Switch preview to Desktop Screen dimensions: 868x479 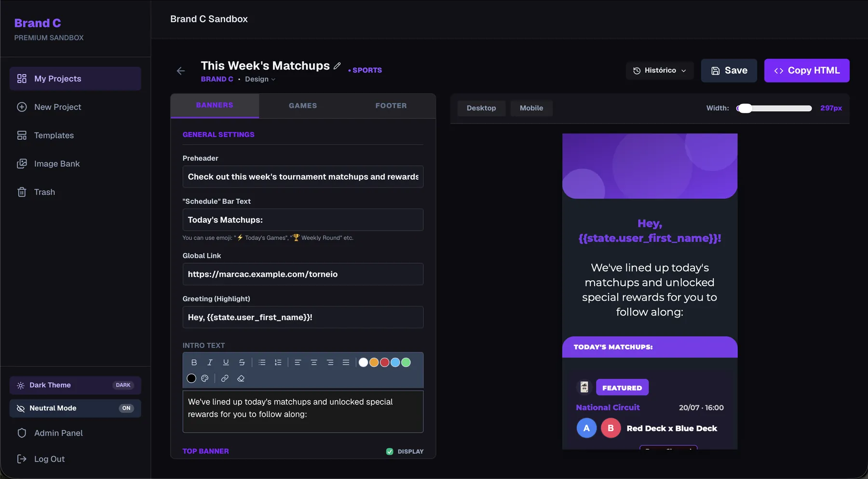(481, 108)
